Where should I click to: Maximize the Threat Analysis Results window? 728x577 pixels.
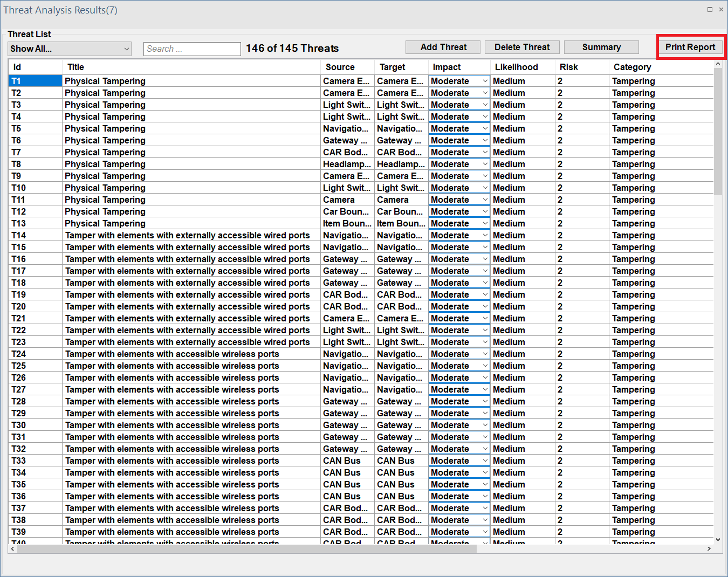coord(710,10)
